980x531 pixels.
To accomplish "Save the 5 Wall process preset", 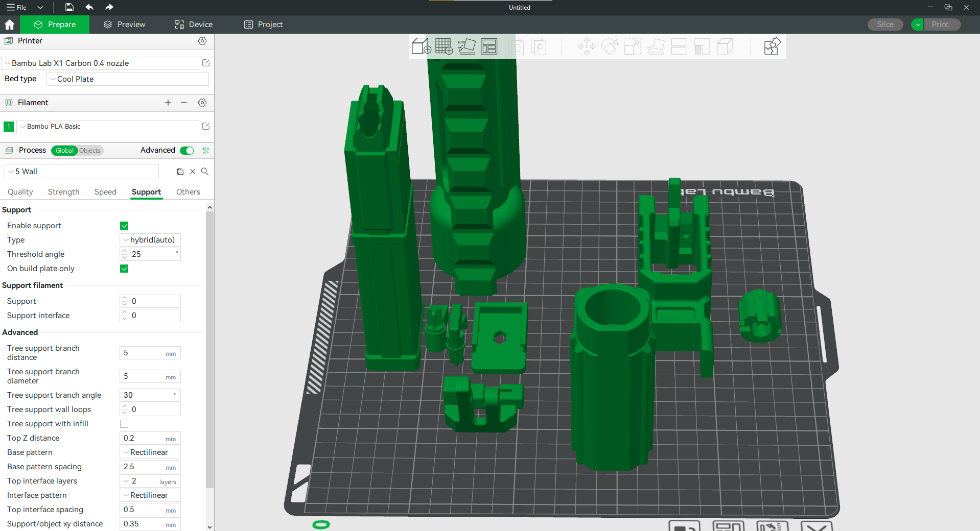I will (180, 172).
